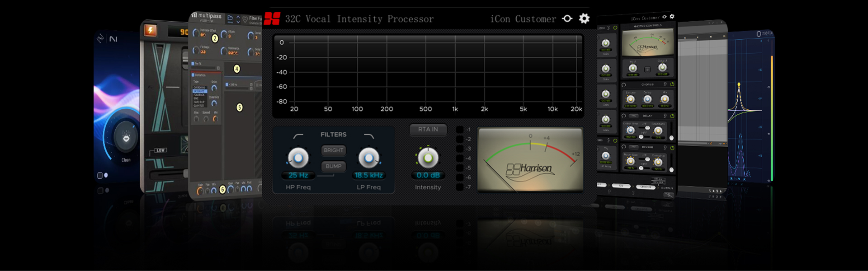Click the Feedback knob in Delay section
The width and height of the screenshot is (868, 271).
tap(659, 131)
